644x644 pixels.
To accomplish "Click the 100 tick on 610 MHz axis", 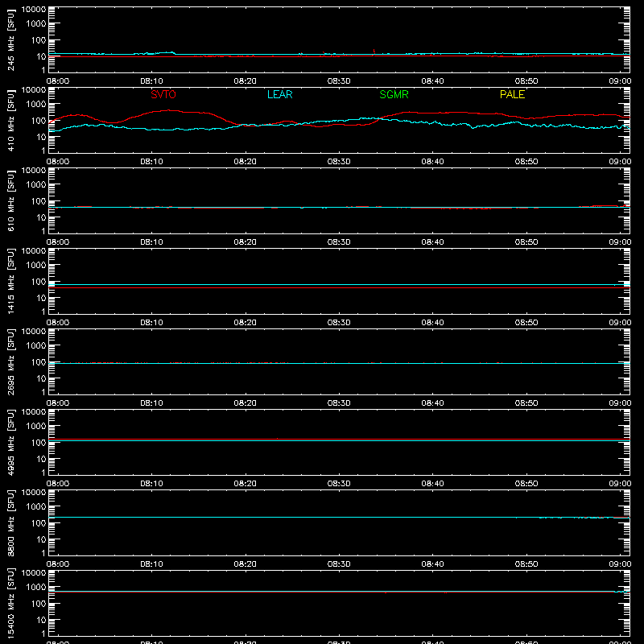I will tap(39, 201).
